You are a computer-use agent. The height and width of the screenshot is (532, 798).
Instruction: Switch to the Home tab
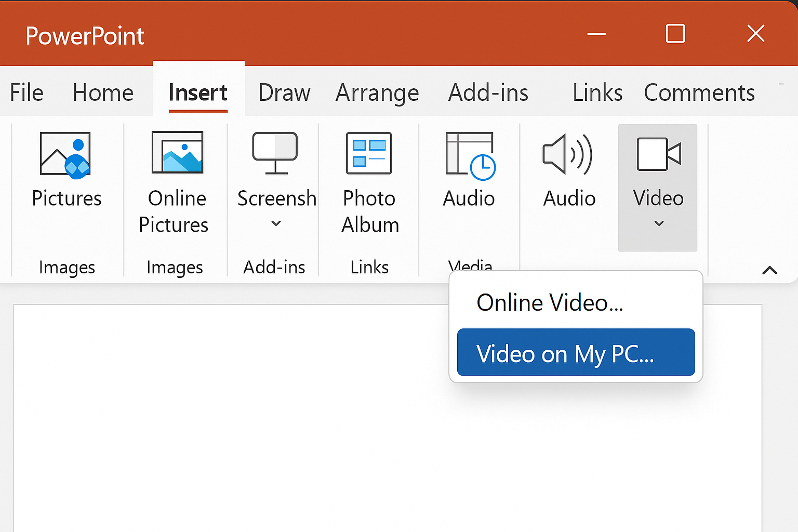click(x=103, y=93)
